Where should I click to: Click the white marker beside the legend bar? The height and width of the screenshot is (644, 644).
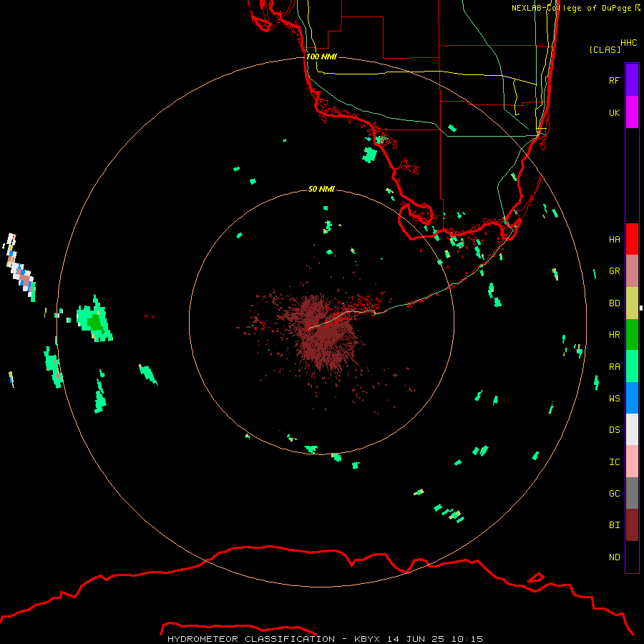click(640, 308)
